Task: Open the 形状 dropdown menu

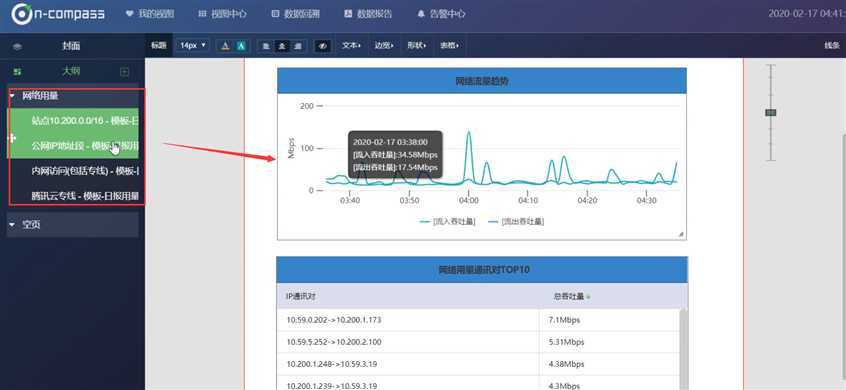Action: [x=416, y=46]
